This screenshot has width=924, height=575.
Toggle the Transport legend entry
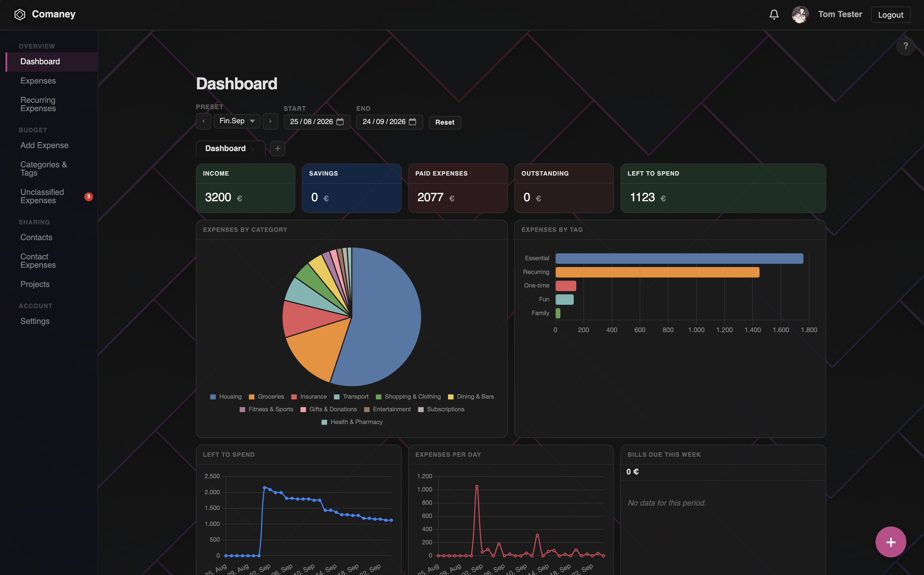351,397
